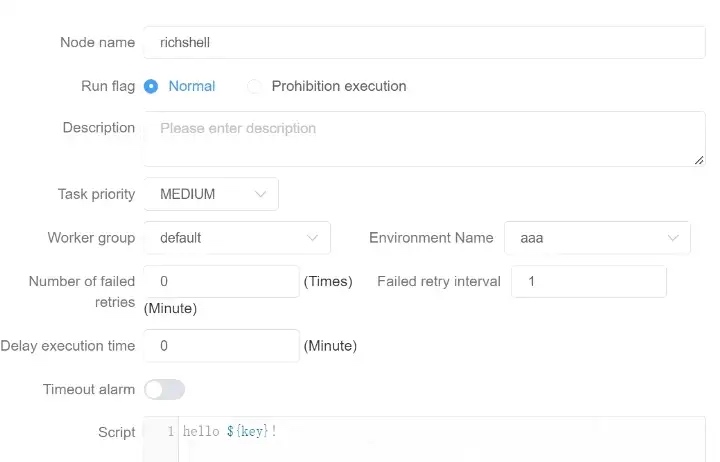
Task: Focus the Delay execution time field
Action: coord(221,346)
